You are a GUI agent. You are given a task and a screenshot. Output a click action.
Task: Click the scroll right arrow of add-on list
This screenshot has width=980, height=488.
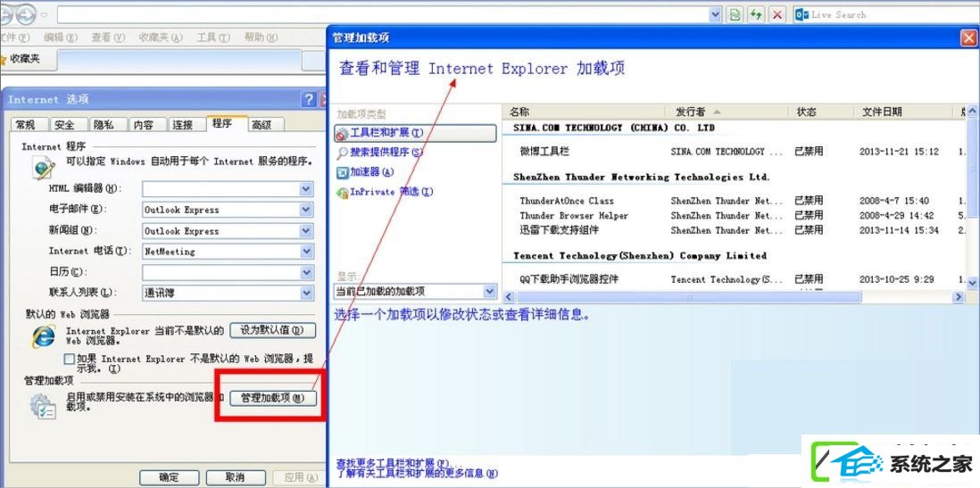point(958,297)
